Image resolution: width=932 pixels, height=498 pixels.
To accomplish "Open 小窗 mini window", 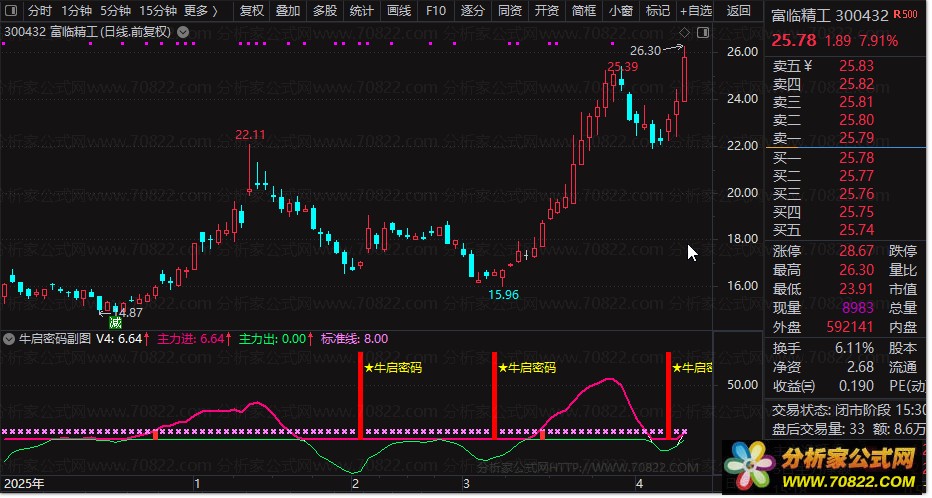I will pos(621,11).
